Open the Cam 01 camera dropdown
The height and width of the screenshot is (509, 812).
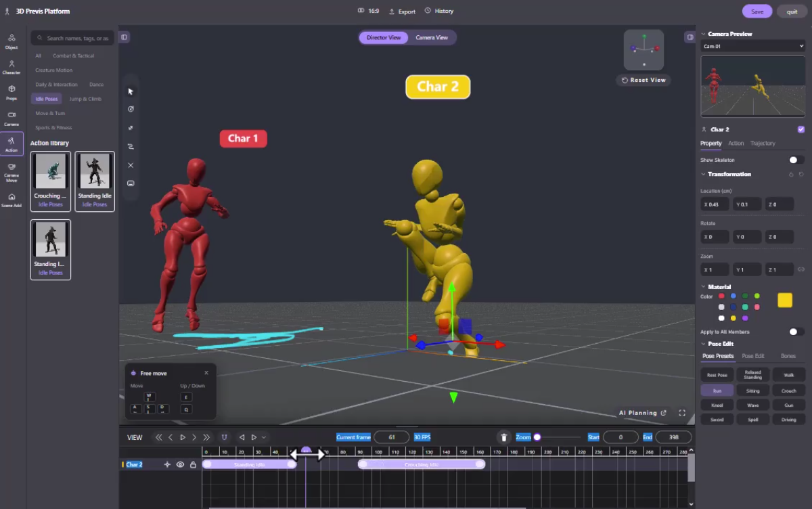pyautogui.click(x=752, y=46)
